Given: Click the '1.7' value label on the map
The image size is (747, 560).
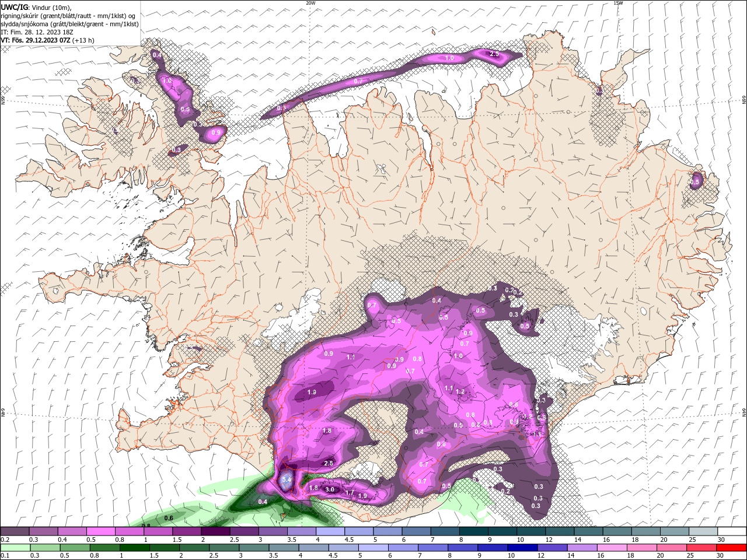Looking at the screenshot, I should (350, 493).
